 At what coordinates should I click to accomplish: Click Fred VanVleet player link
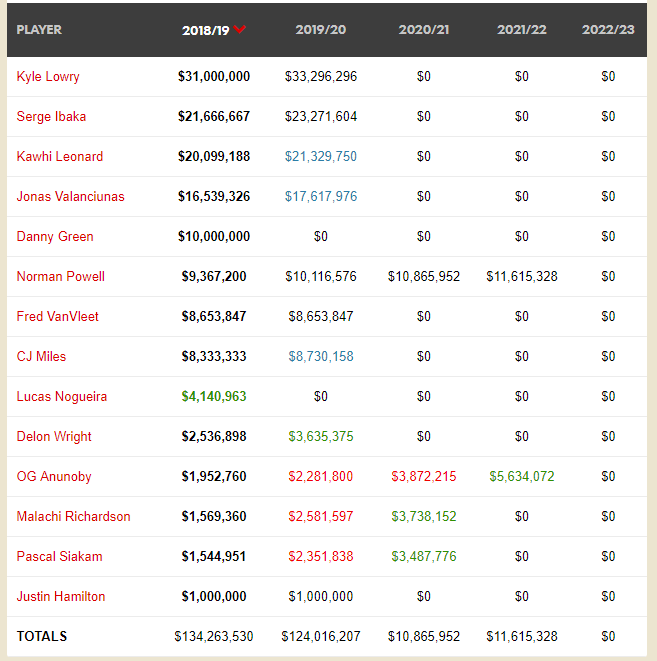tap(58, 317)
